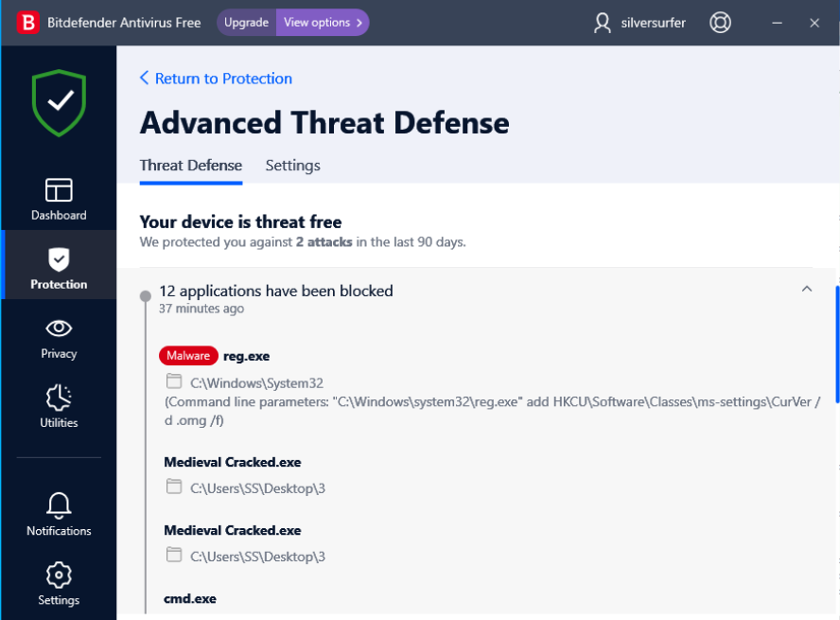This screenshot has height=620, width=840.
Task: Click the Your device is threat free heading
Action: (x=240, y=221)
